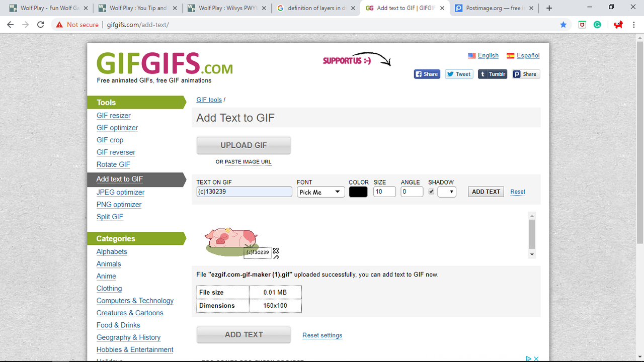
Task: Click the Text on GIF input field
Action: 244,192
